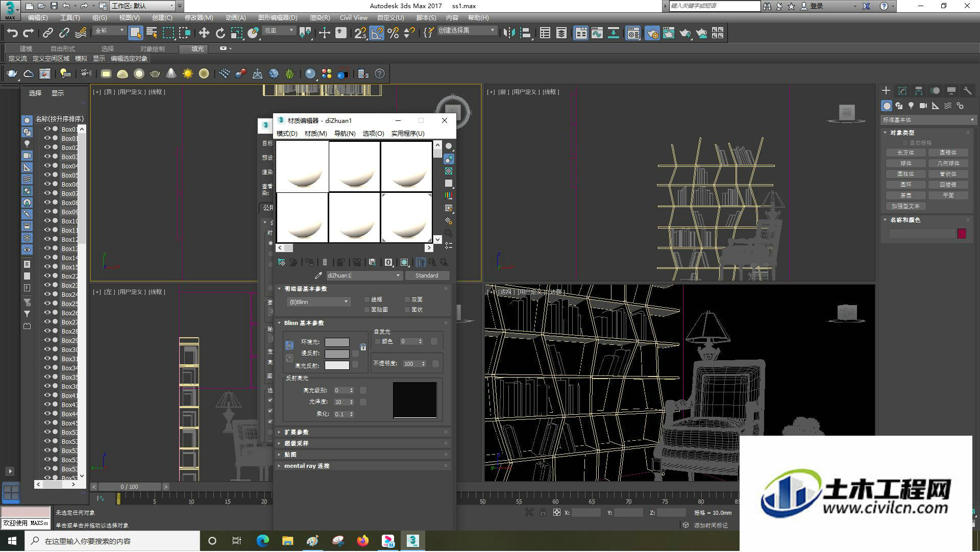Select the Select and Link tool
This screenshot has width=980, height=552.
click(48, 33)
